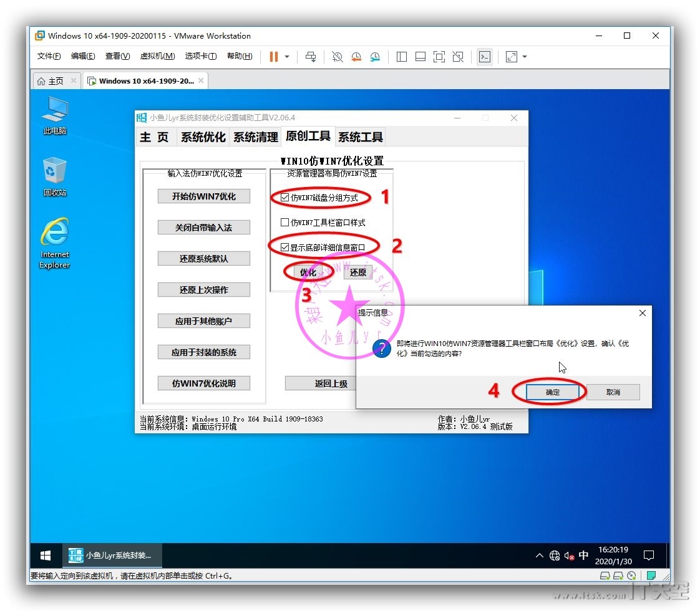700x611 pixels.
Task: Open the 帮助(H) menu
Action: click(x=240, y=56)
